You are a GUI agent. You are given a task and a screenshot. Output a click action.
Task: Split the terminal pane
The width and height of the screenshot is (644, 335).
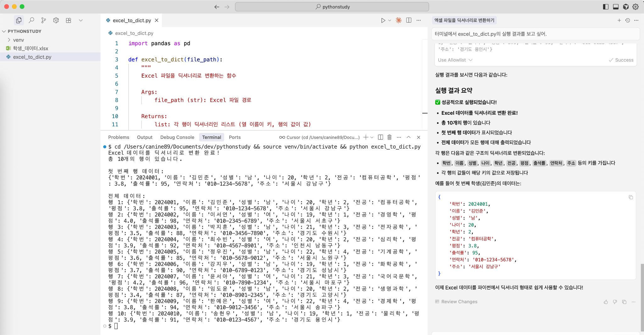point(380,137)
